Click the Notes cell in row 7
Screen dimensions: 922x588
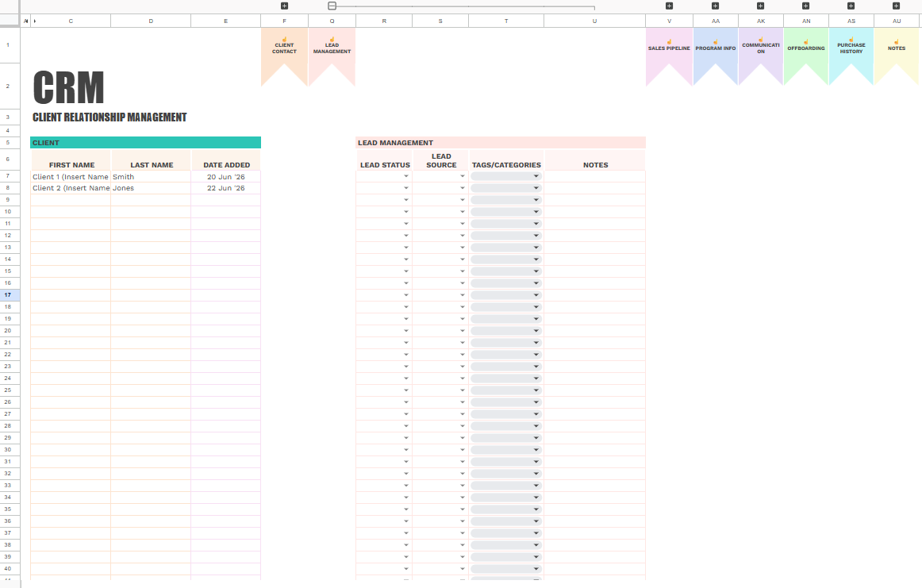[x=595, y=176]
